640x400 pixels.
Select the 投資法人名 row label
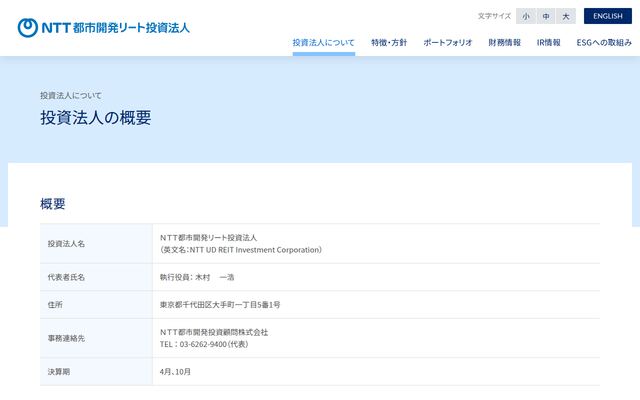point(66,244)
